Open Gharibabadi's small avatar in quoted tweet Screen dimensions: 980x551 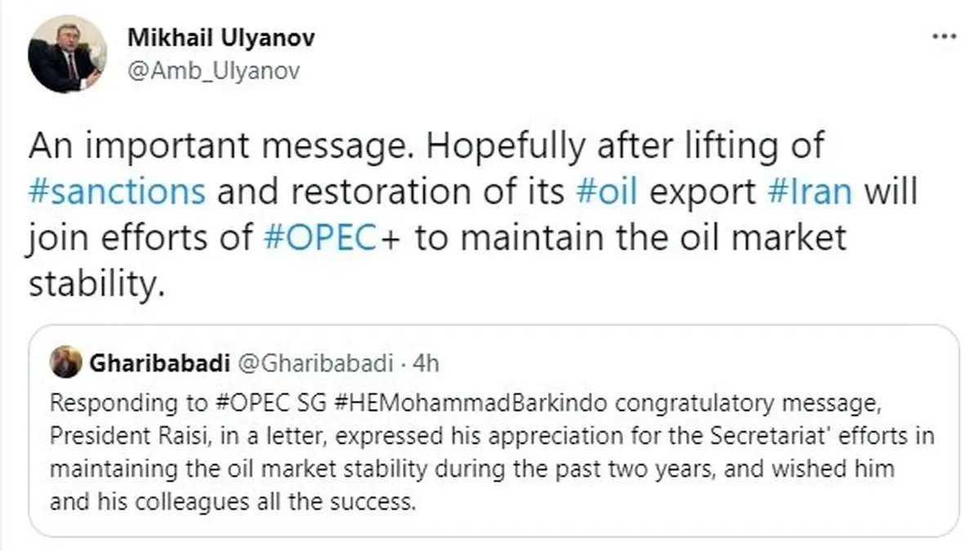point(65,362)
